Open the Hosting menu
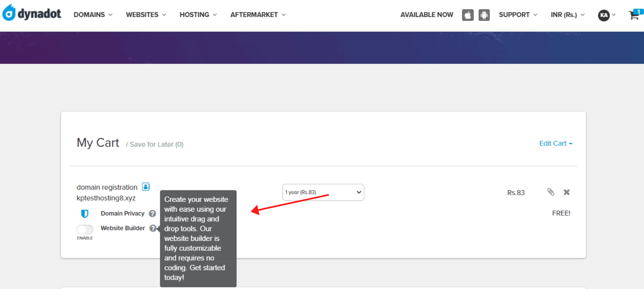Viewport: 644px width, 289px height. [198, 15]
